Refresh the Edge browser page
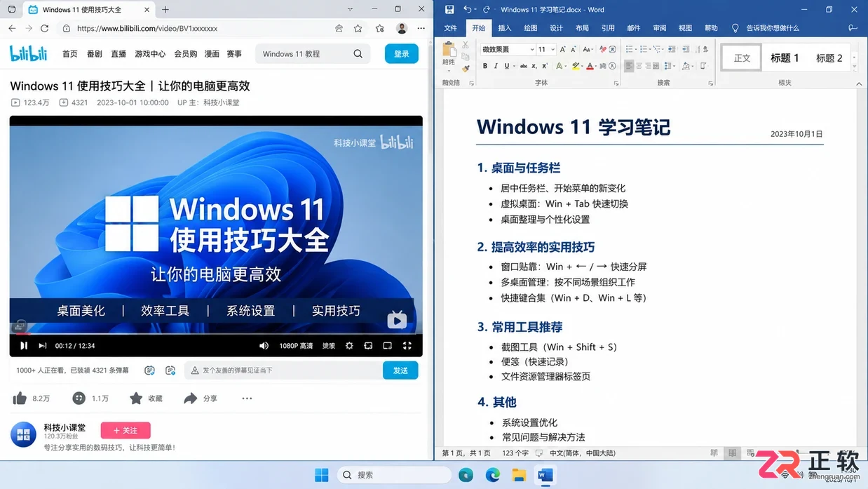Image resolution: width=868 pixels, height=489 pixels. [45, 28]
